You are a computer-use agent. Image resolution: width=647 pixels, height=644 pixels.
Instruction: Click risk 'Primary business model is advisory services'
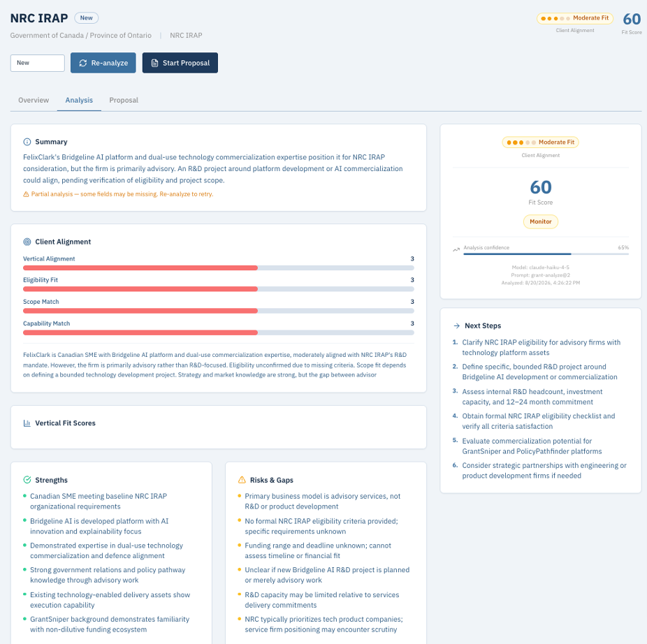(323, 502)
